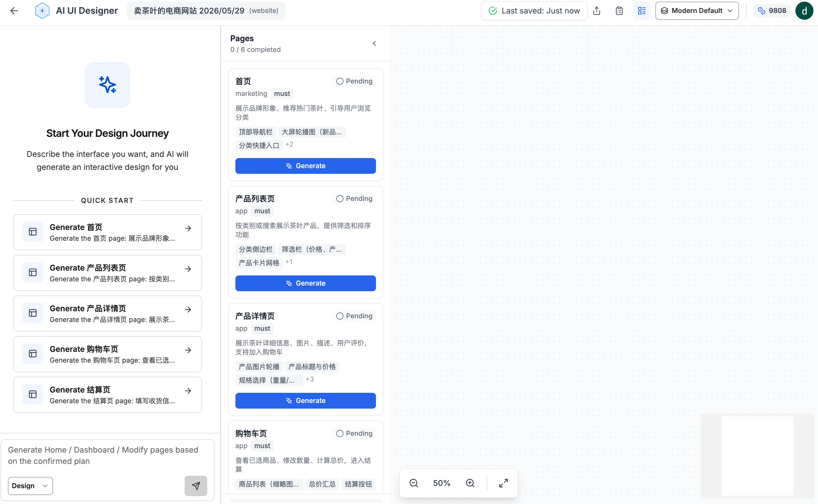This screenshot has width=818, height=504.
Task: Click the Last saved: Just now status
Action: (x=534, y=11)
